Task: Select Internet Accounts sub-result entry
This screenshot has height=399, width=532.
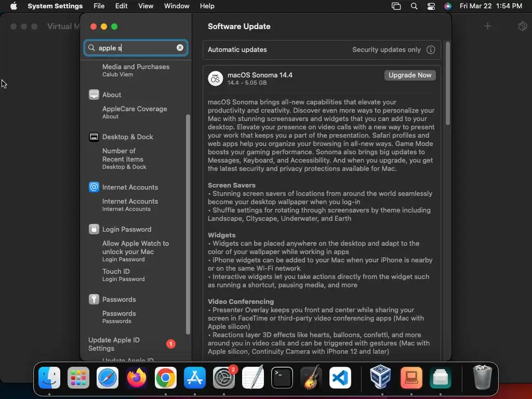Action: coord(130,205)
